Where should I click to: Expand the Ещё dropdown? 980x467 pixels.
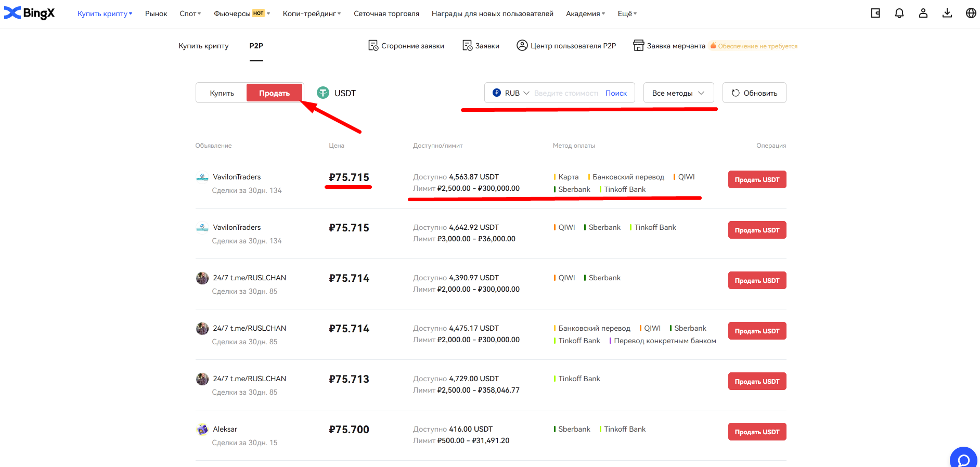[627, 14]
